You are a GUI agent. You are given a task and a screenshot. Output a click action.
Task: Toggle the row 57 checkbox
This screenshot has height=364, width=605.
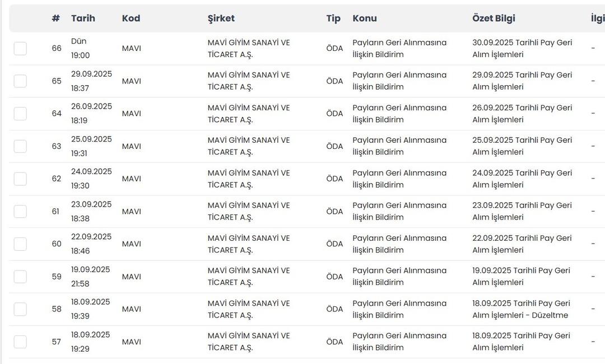[x=20, y=342]
